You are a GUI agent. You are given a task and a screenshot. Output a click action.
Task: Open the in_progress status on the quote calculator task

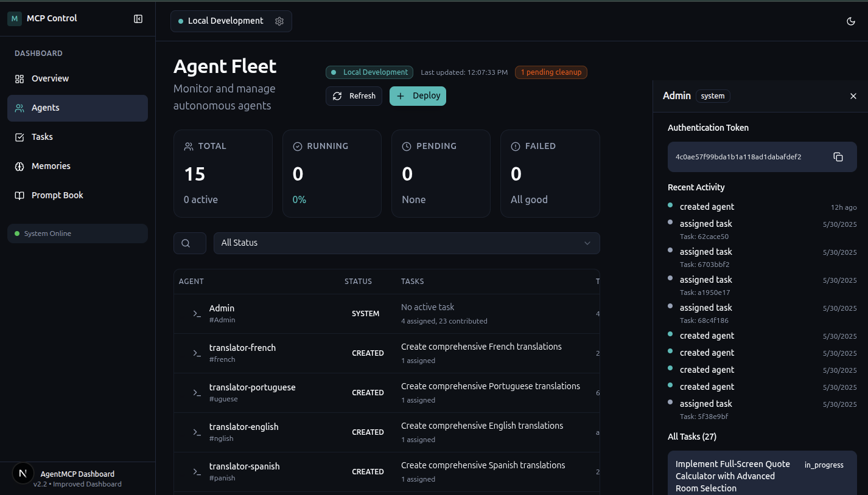824,465
